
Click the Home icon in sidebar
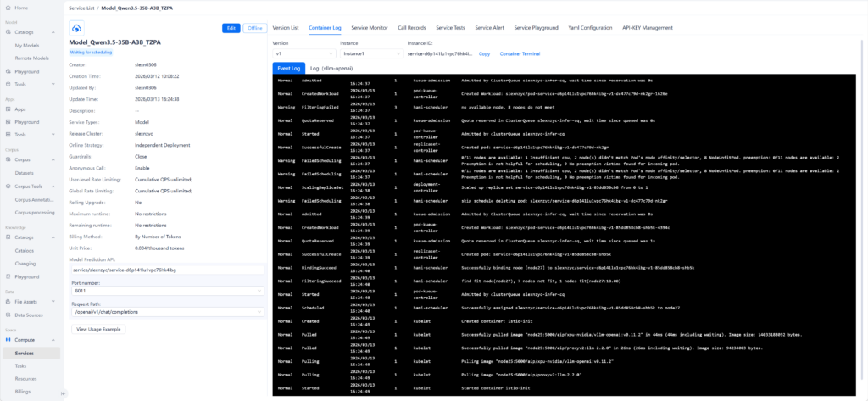point(8,8)
